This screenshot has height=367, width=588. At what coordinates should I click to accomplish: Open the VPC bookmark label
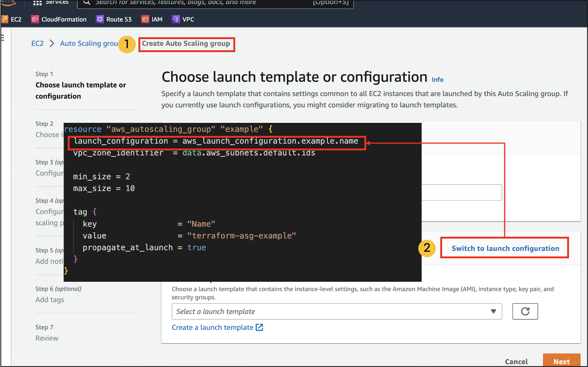click(x=188, y=19)
